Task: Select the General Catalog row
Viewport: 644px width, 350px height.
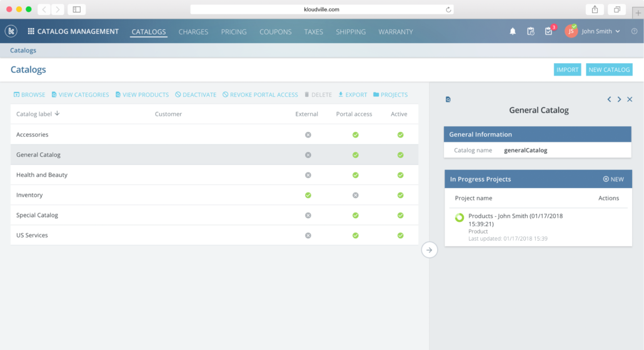Action: pyautogui.click(x=214, y=155)
